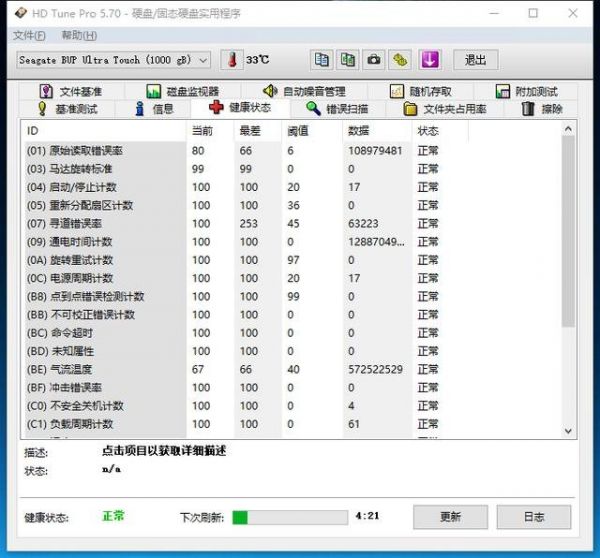
Task: Open the 帮助(H) menu
Action: pos(79,36)
